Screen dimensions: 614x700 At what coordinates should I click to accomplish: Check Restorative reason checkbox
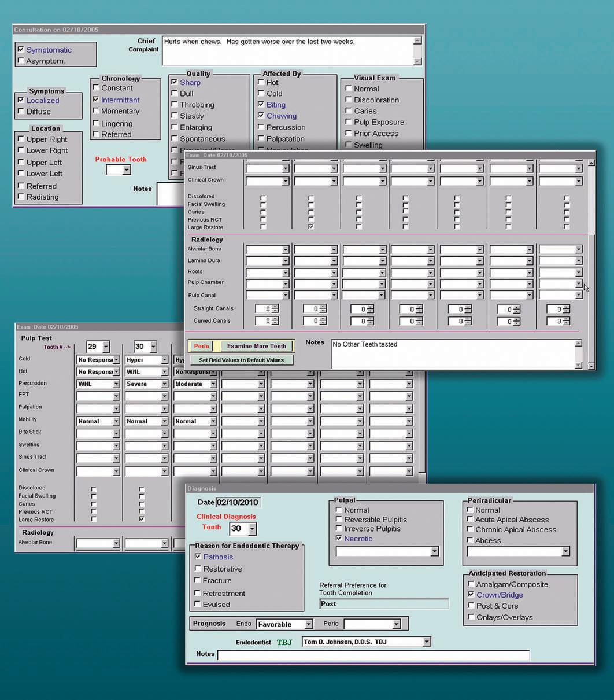click(198, 569)
